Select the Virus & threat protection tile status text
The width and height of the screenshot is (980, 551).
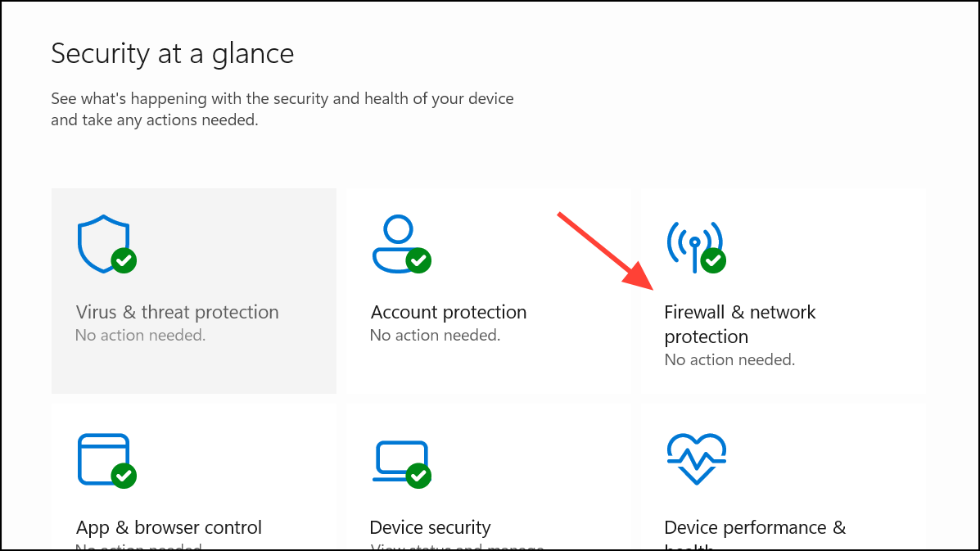point(141,336)
